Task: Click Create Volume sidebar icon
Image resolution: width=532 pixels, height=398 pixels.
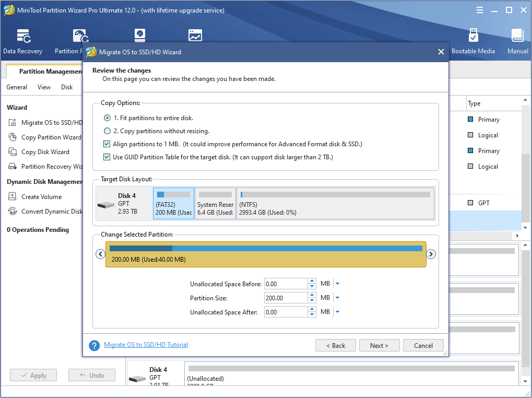Action: (x=12, y=196)
